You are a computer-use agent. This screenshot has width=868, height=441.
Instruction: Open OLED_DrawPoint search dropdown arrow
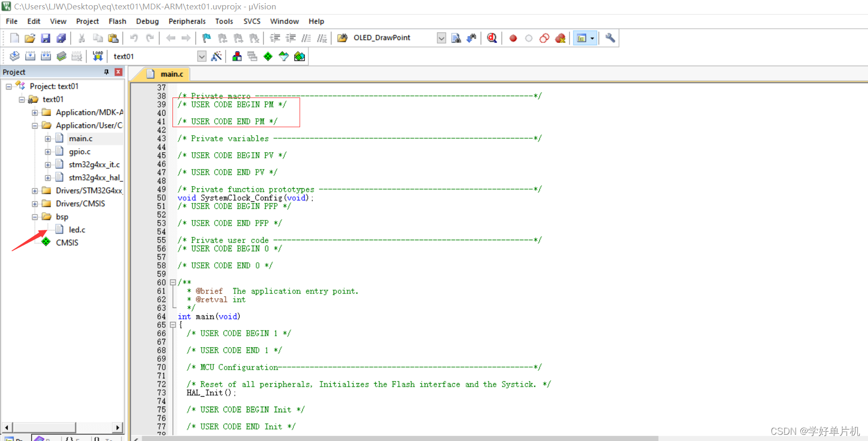441,38
